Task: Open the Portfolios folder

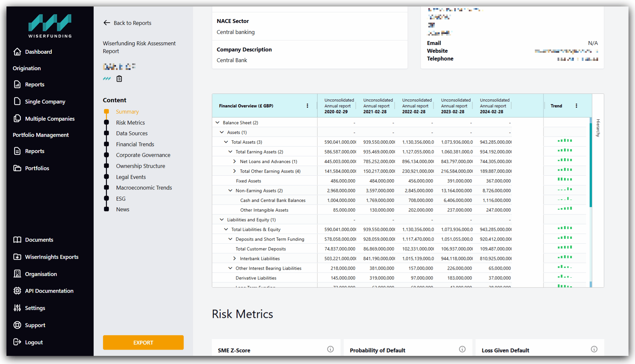Action: coord(31,168)
